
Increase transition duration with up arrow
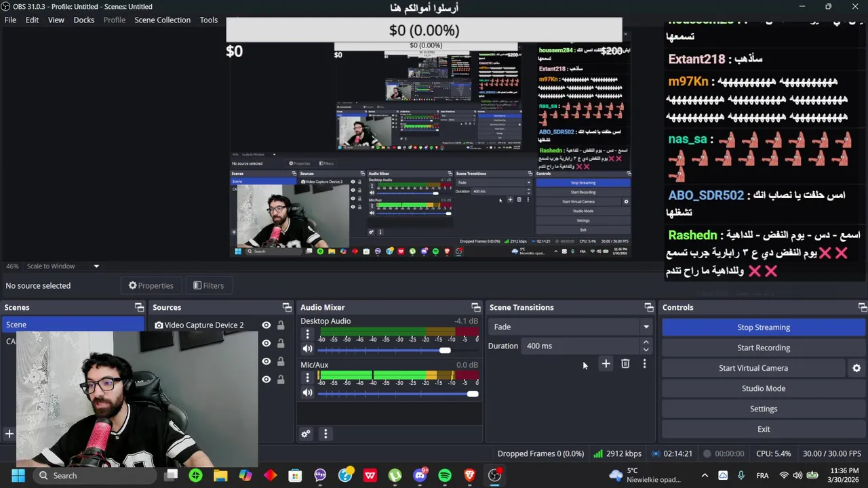646,342
